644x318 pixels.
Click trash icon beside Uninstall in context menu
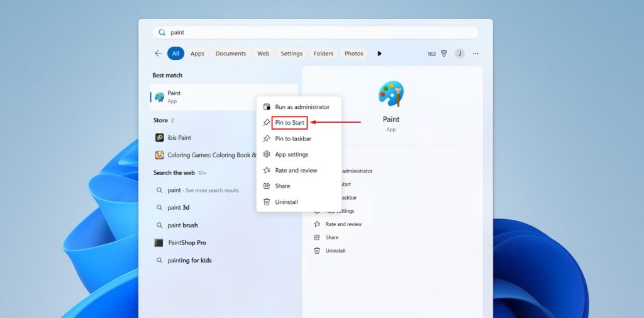[267, 202]
